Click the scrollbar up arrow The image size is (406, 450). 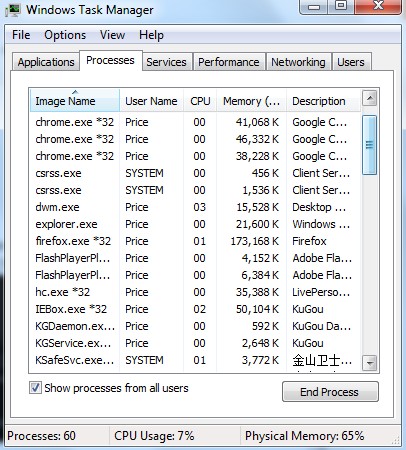click(x=369, y=98)
